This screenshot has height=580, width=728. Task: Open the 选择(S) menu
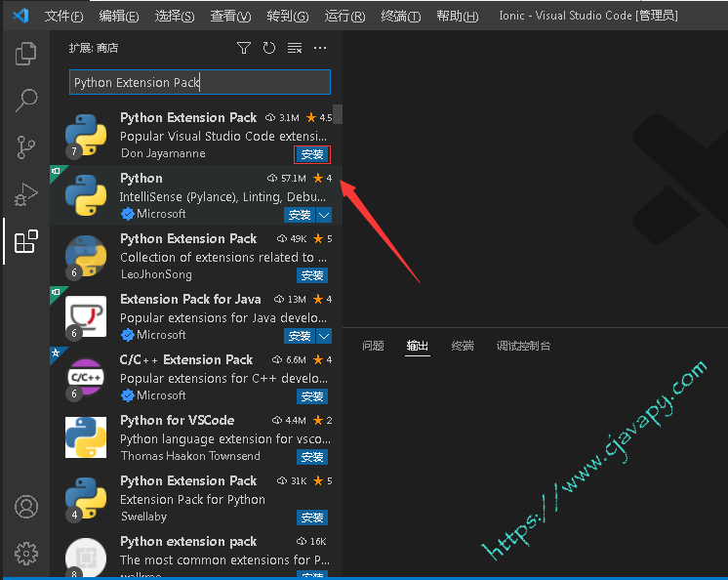175,17
